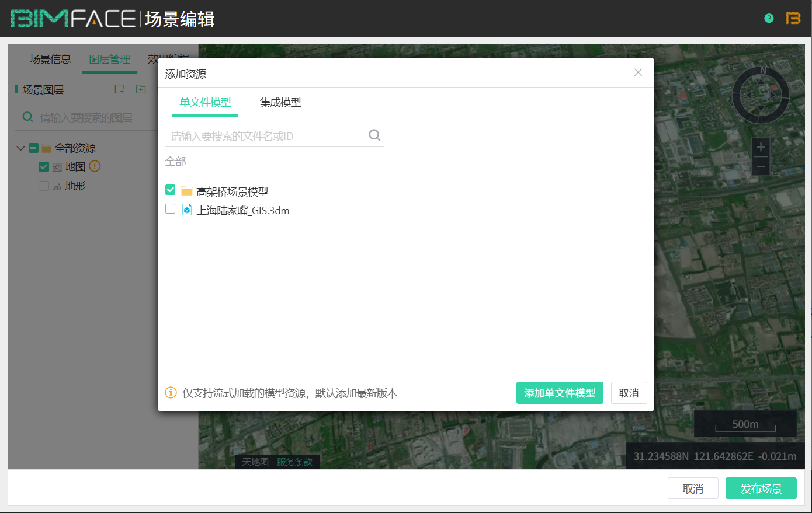Click the orange B logo at top right
The height and width of the screenshot is (513, 812).
coord(793,18)
